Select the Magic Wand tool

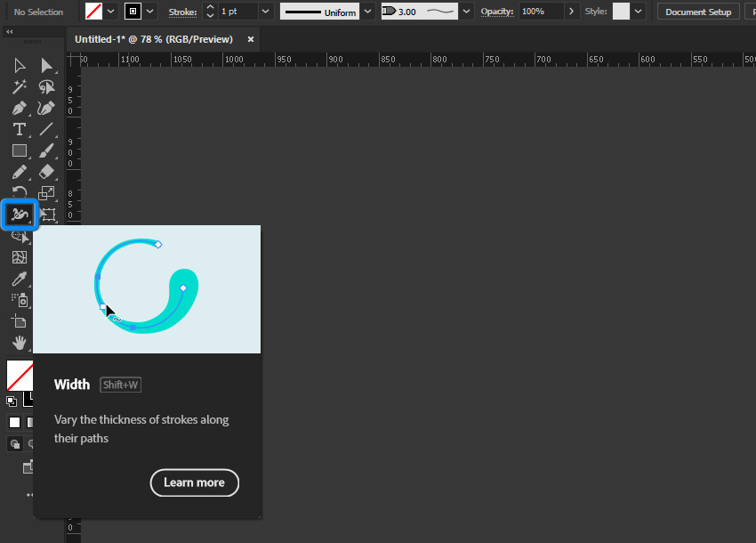(19, 86)
